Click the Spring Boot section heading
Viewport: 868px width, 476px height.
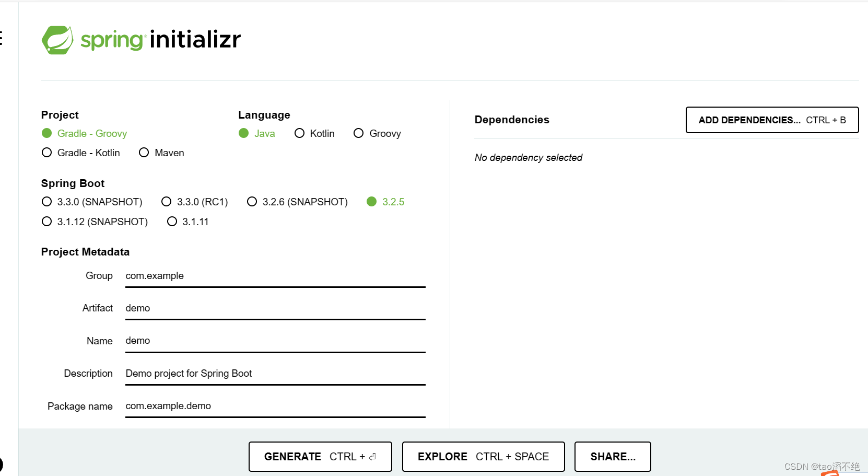pos(73,183)
